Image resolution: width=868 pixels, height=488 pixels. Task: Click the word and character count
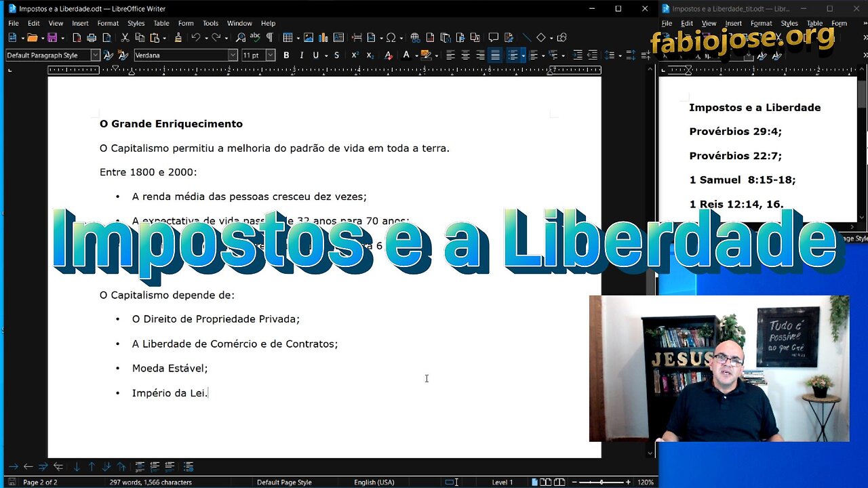151,483
